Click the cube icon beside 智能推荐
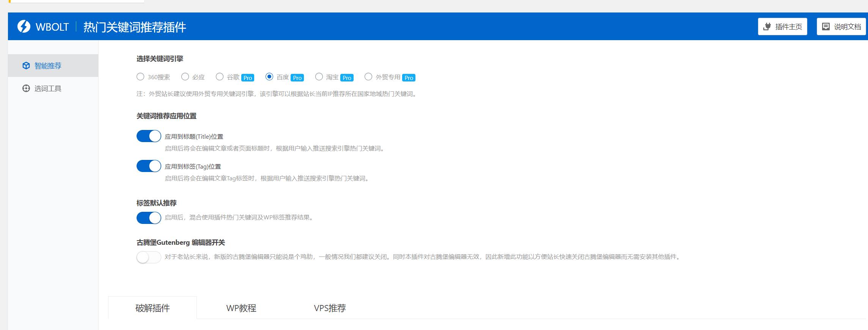The image size is (868, 330). click(x=26, y=66)
